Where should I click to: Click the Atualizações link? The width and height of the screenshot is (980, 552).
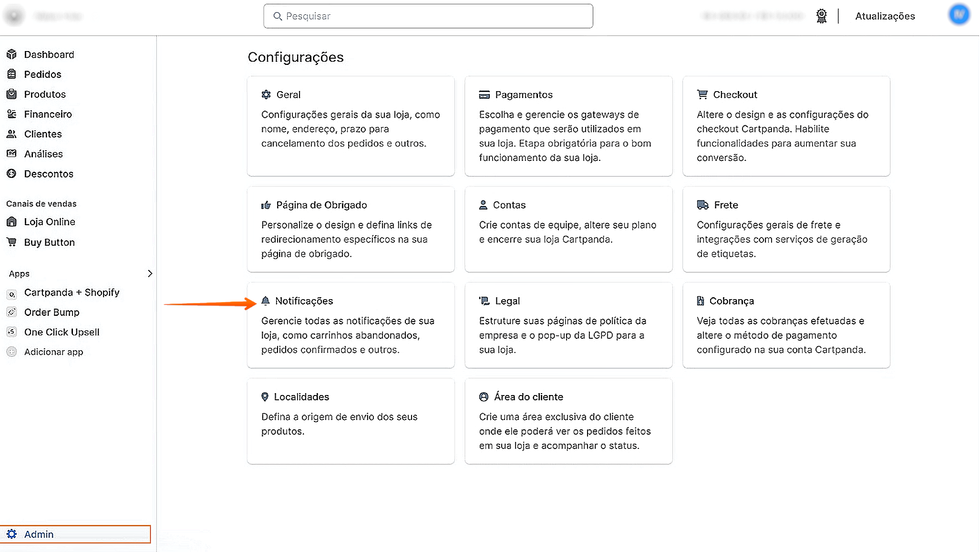pyautogui.click(x=885, y=16)
